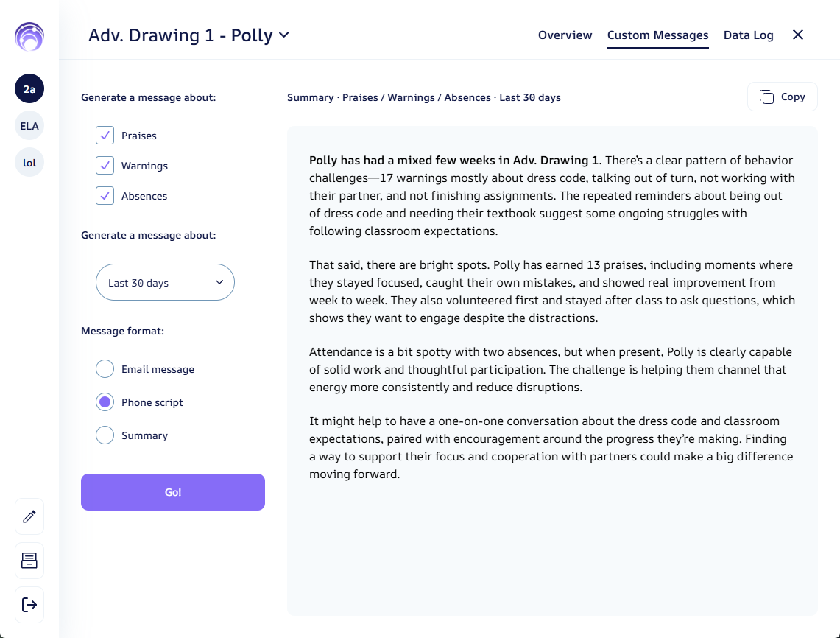Select the Phone script radio option

105,402
